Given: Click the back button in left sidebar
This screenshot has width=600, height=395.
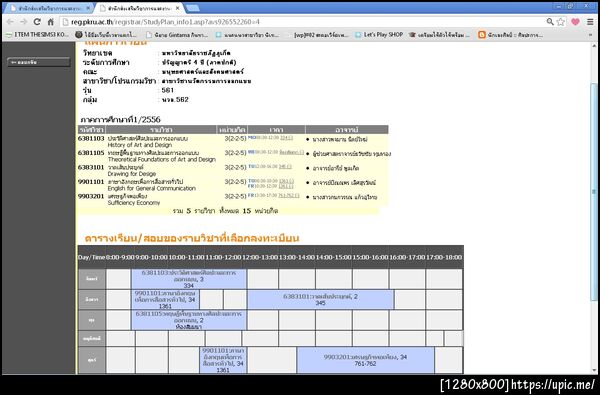Looking at the screenshot, I should pyautogui.click(x=39, y=62).
